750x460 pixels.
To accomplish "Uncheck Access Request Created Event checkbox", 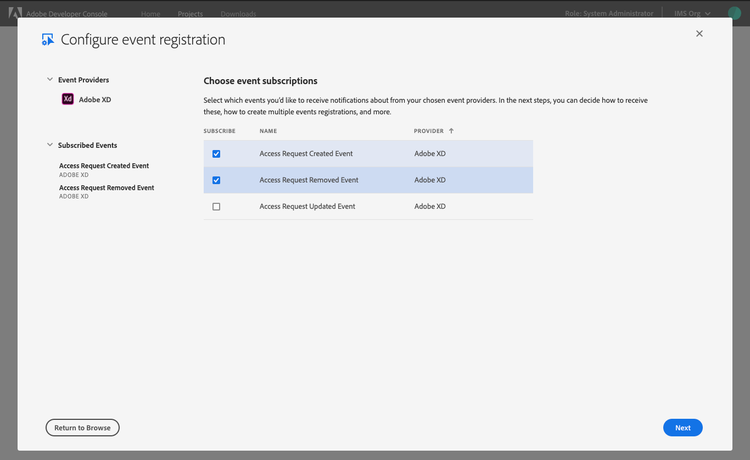I will coord(216,153).
